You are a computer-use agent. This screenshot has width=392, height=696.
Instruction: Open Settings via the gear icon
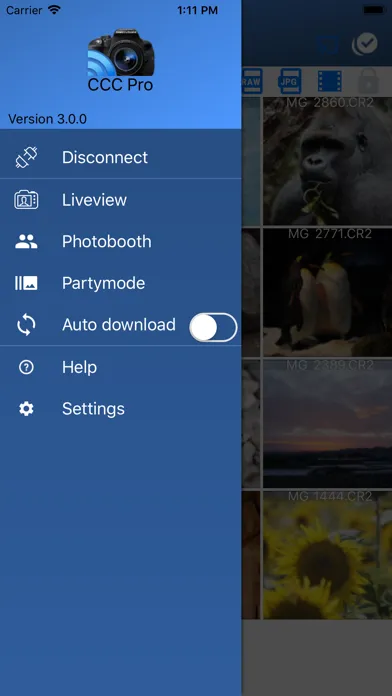coord(26,409)
